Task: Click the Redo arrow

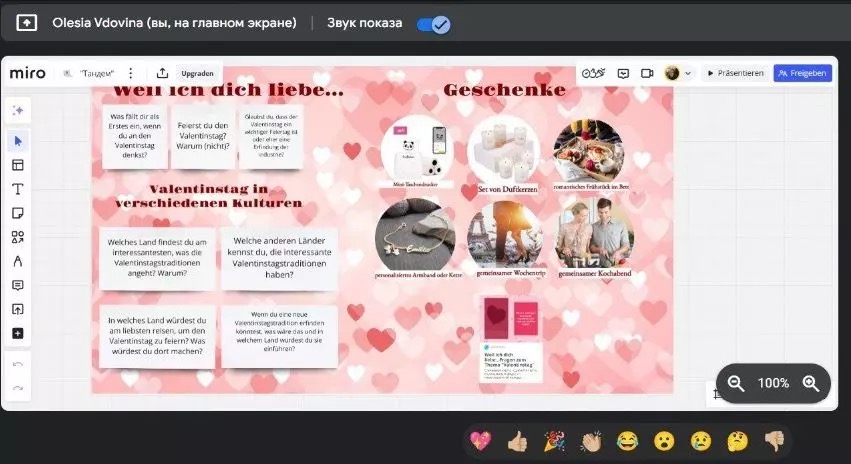Action: pyautogui.click(x=18, y=388)
